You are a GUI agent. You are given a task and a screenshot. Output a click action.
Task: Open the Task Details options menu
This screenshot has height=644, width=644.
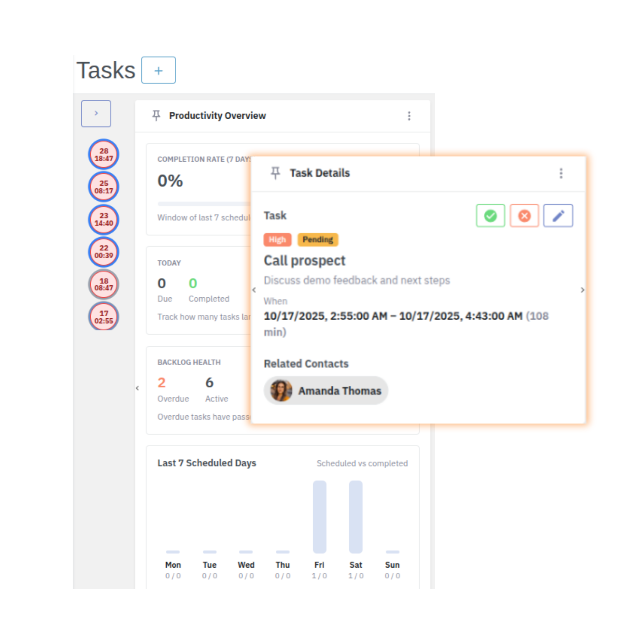pos(561,173)
